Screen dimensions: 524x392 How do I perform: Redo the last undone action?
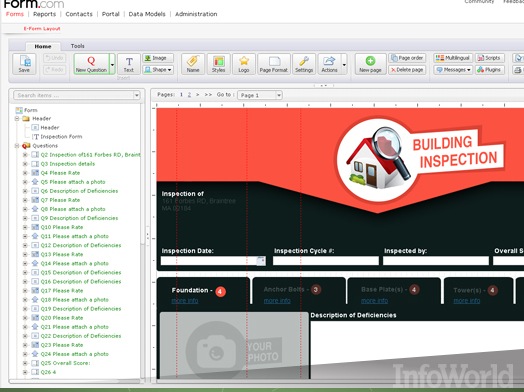point(54,70)
